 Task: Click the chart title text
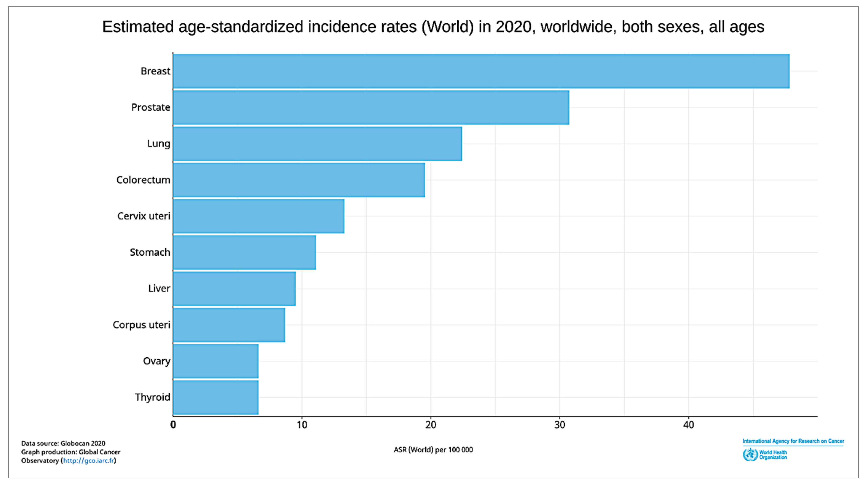(433, 27)
